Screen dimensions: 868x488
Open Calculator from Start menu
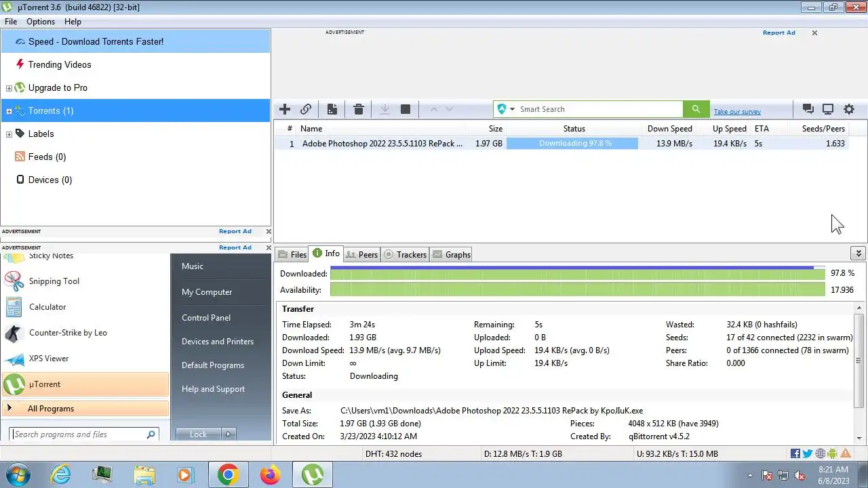(x=86, y=307)
